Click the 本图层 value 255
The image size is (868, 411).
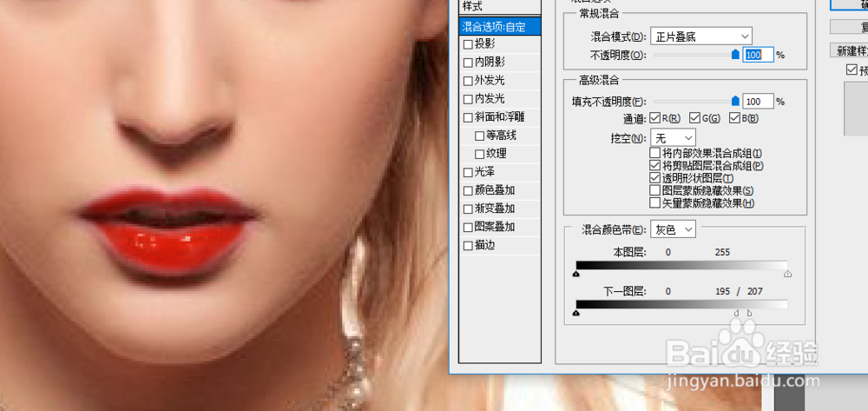[722, 253]
